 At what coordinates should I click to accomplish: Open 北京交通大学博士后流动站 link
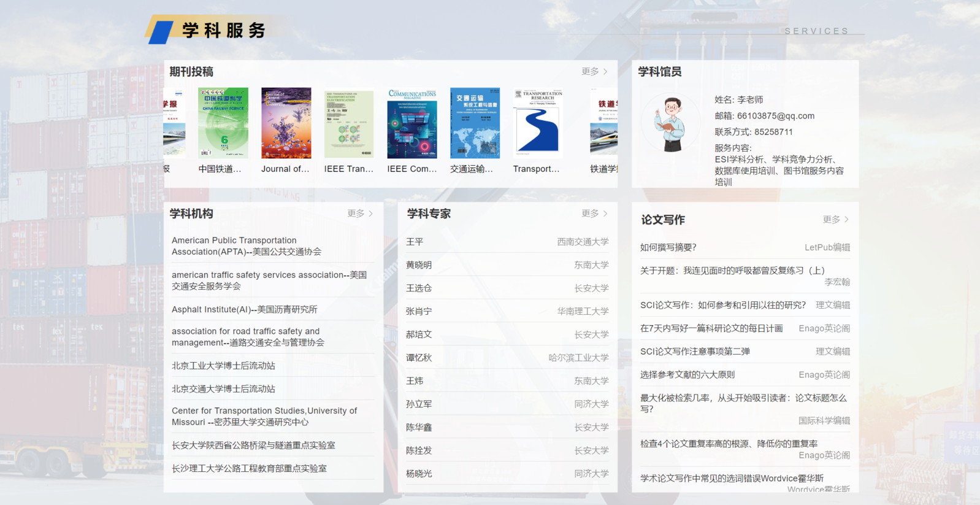click(x=223, y=389)
